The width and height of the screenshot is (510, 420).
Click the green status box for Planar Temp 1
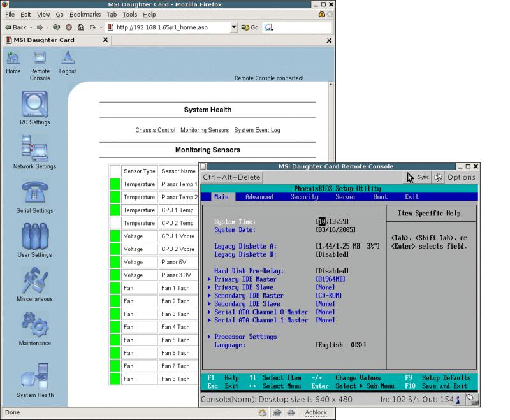click(x=115, y=184)
